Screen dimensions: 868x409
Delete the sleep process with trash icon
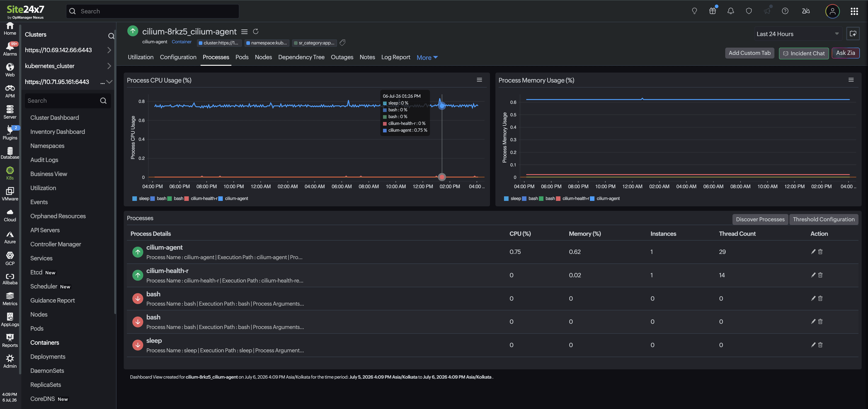(x=820, y=345)
